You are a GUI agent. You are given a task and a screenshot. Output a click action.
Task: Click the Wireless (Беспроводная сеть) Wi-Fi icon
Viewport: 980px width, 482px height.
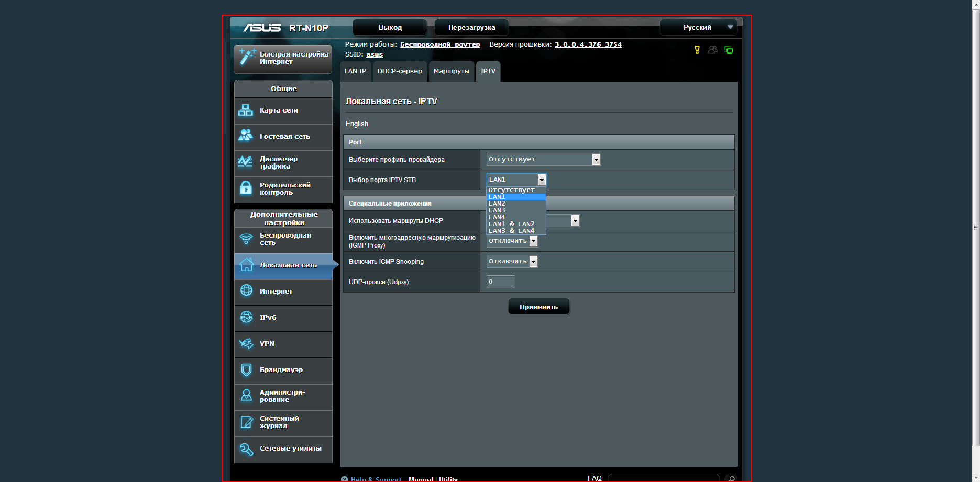246,239
